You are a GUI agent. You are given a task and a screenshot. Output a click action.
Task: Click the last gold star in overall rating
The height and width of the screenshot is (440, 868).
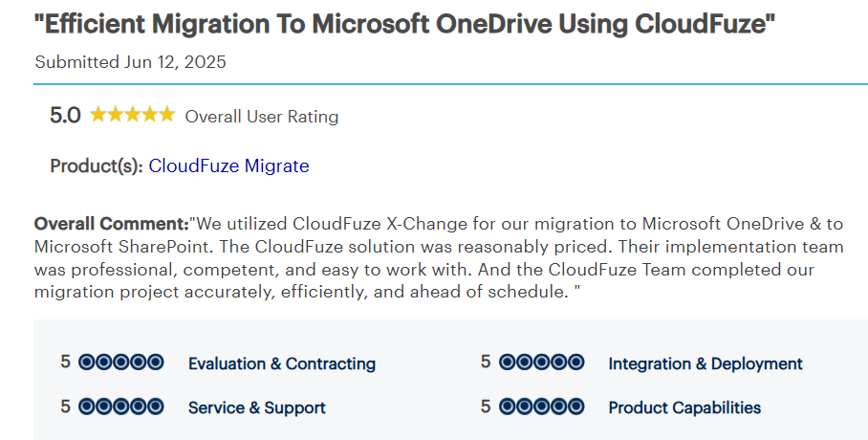coord(167,116)
